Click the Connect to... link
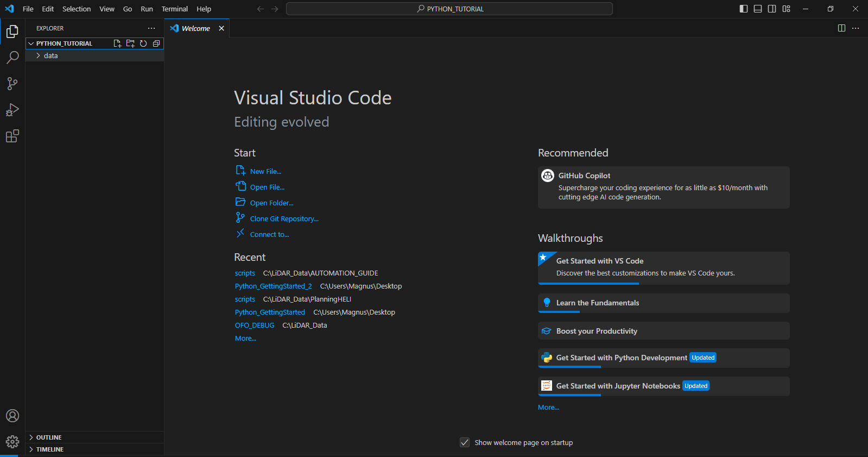The image size is (868, 457). pyautogui.click(x=269, y=234)
